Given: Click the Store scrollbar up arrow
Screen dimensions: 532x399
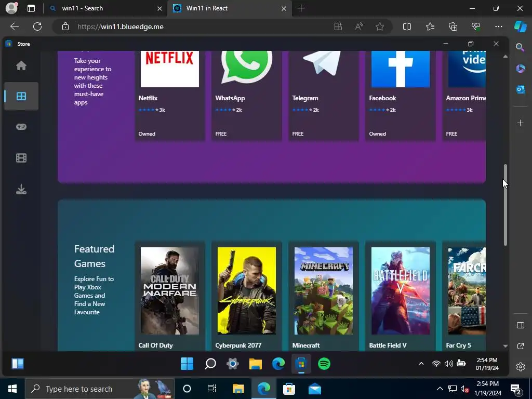Looking at the screenshot, I should tap(505, 56).
